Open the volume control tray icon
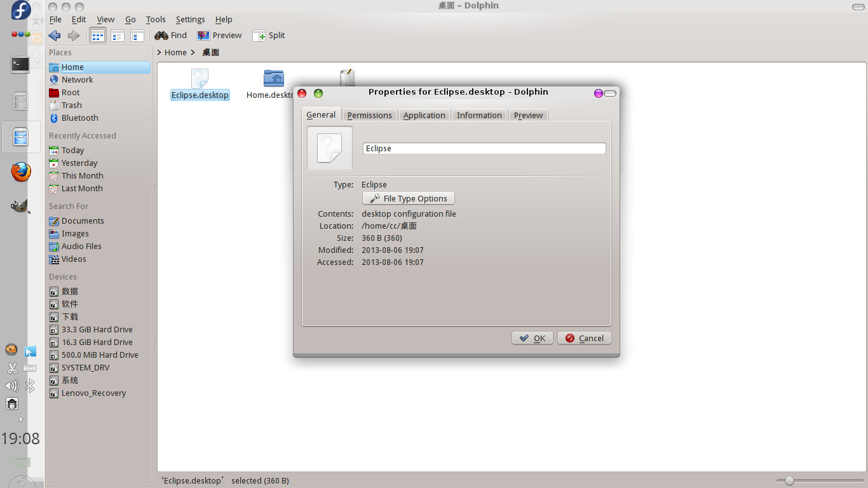Image resolution: width=868 pixels, height=488 pixels. pos(11,386)
